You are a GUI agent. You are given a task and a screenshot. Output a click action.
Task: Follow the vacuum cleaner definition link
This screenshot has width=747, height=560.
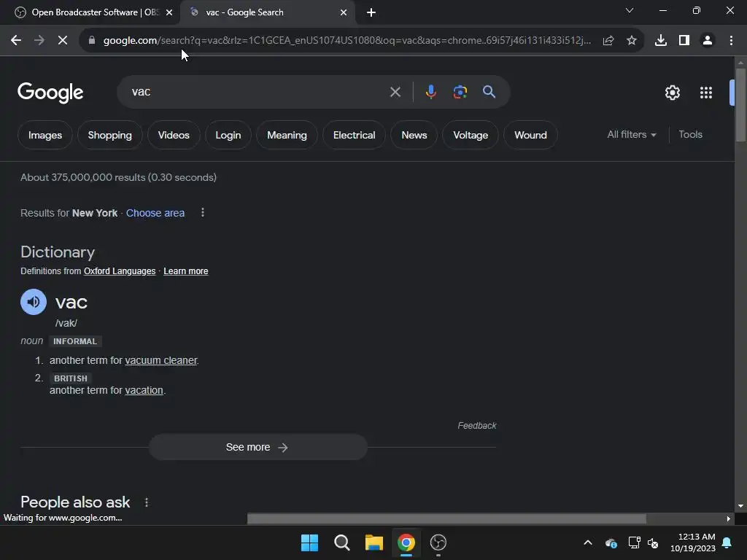[161, 360]
